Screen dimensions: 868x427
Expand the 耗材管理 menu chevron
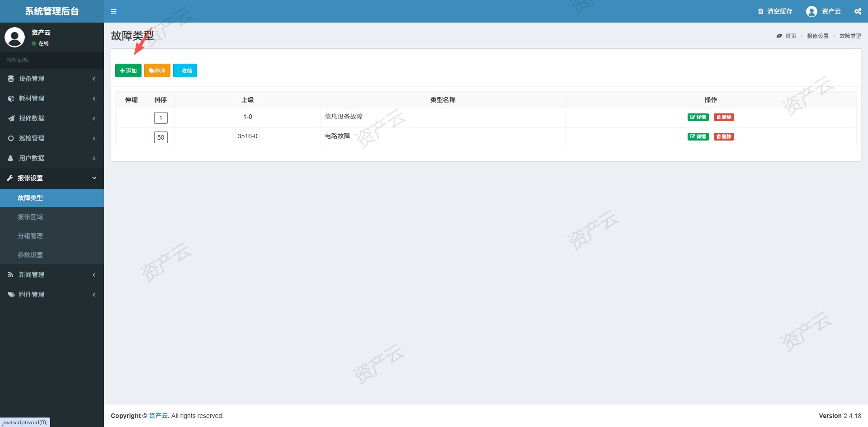coord(94,99)
